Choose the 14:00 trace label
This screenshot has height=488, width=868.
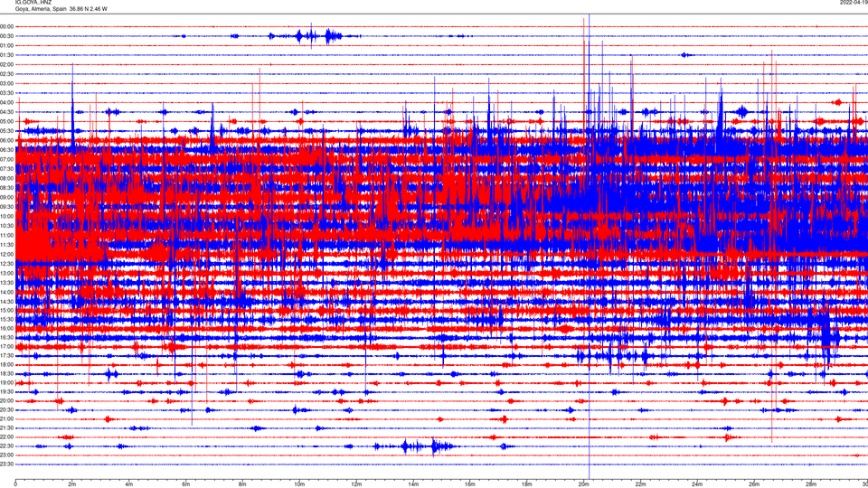click(6, 292)
